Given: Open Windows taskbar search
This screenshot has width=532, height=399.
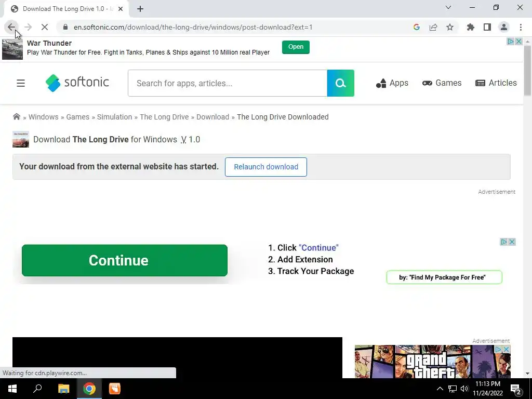Looking at the screenshot, I should point(37,389).
